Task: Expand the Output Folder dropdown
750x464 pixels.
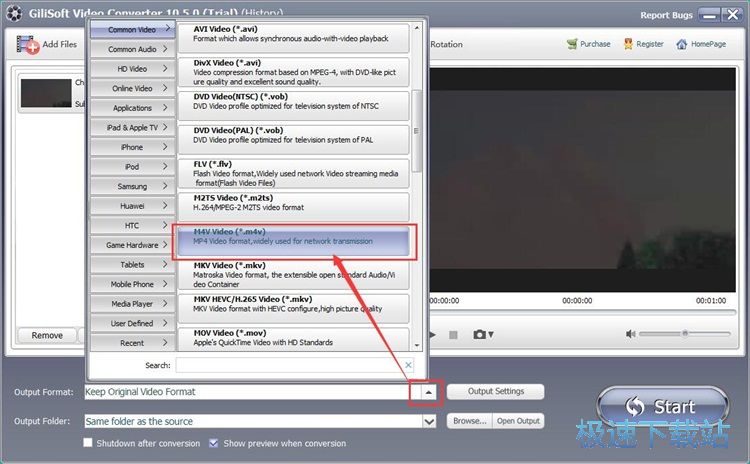Action: (x=429, y=421)
